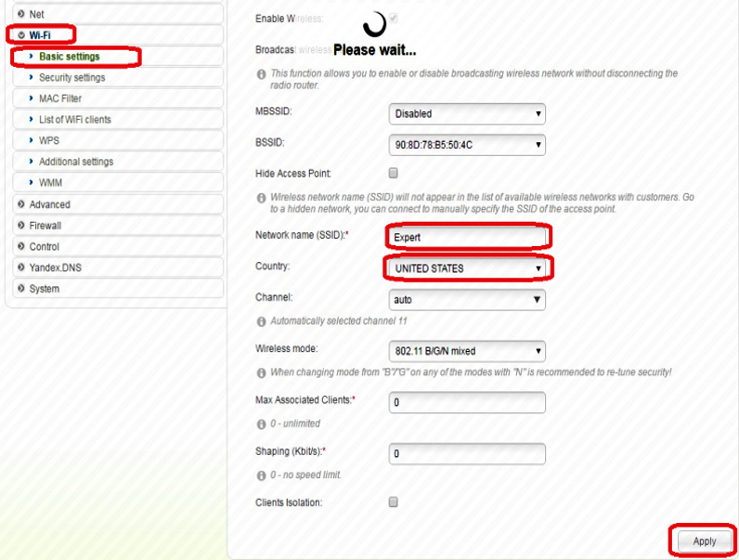Expand the Advanced section arrow icon
Image resolution: width=739 pixels, height=560 pixels.
pos(20,204)
